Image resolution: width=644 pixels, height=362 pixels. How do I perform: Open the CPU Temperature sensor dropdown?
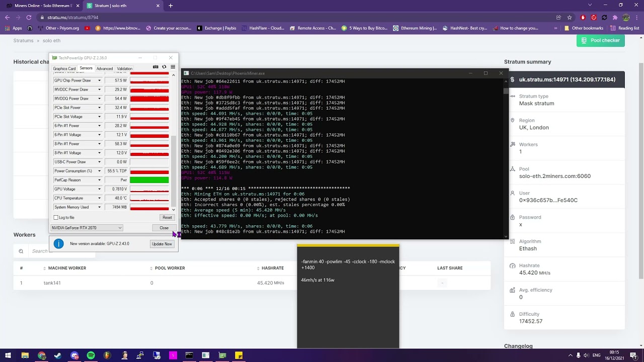pyautogui.click(x=99, y=198)
